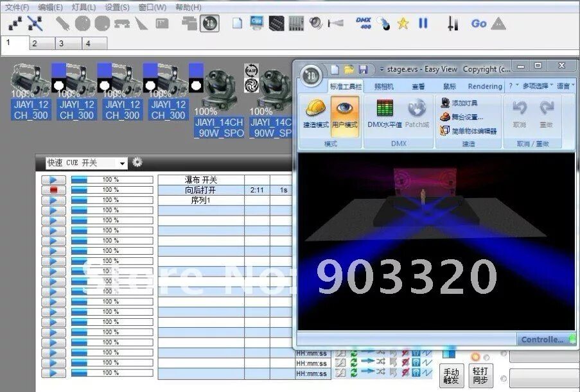Image resolution: width=580 pixels, height=392 pixels.
Task: Click the FAST circular arrows icon above the fixture
Action: 251,70
